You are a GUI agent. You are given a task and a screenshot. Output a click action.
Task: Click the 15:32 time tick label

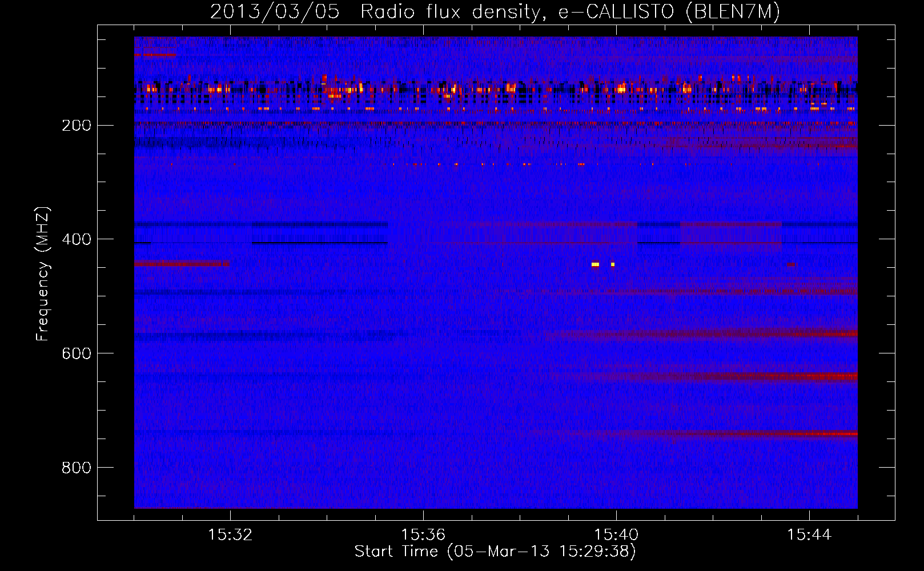click(x=230, y=535)
